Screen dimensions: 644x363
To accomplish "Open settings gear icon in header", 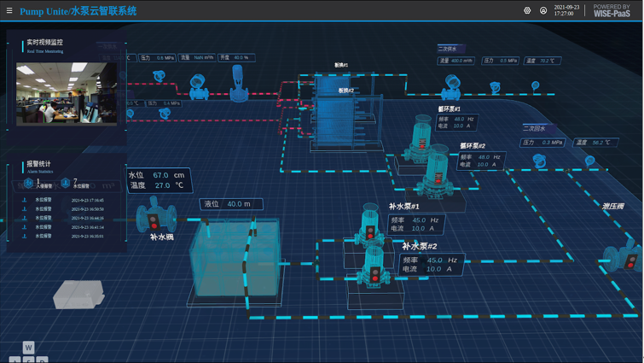I will [x=527, y=11].
